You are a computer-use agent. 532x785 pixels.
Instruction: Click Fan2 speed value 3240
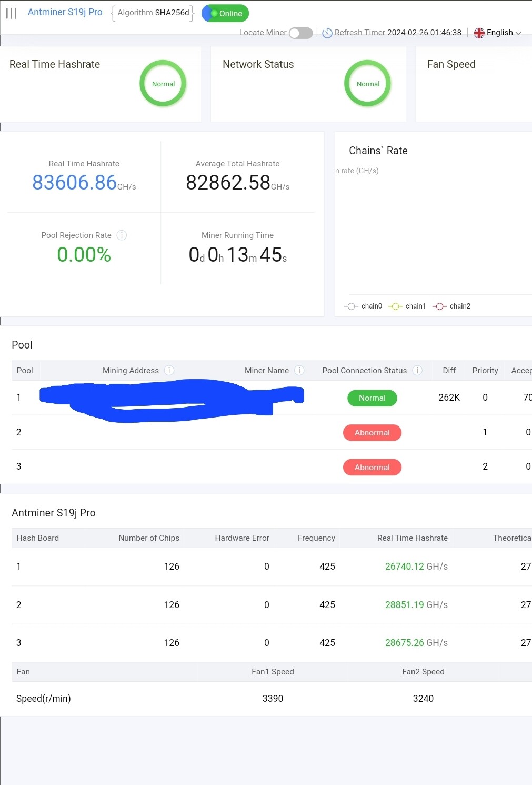pyautogui.click(x=423, y=699)
